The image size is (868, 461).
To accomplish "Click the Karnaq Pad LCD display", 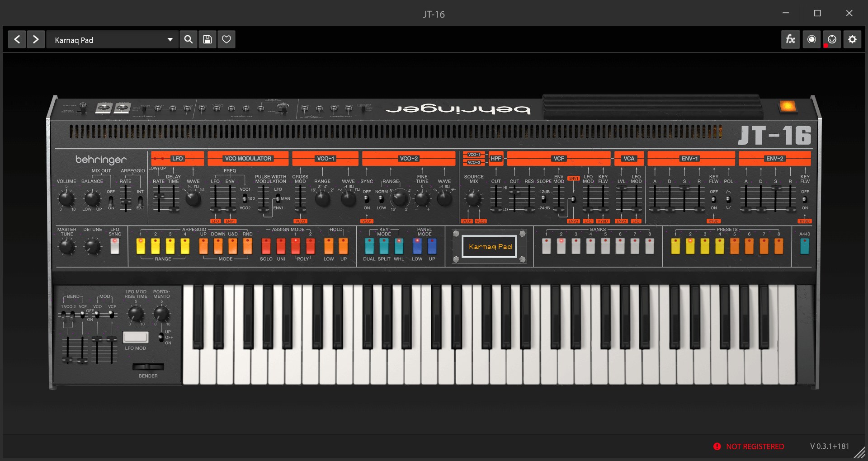I will point(490,246).
